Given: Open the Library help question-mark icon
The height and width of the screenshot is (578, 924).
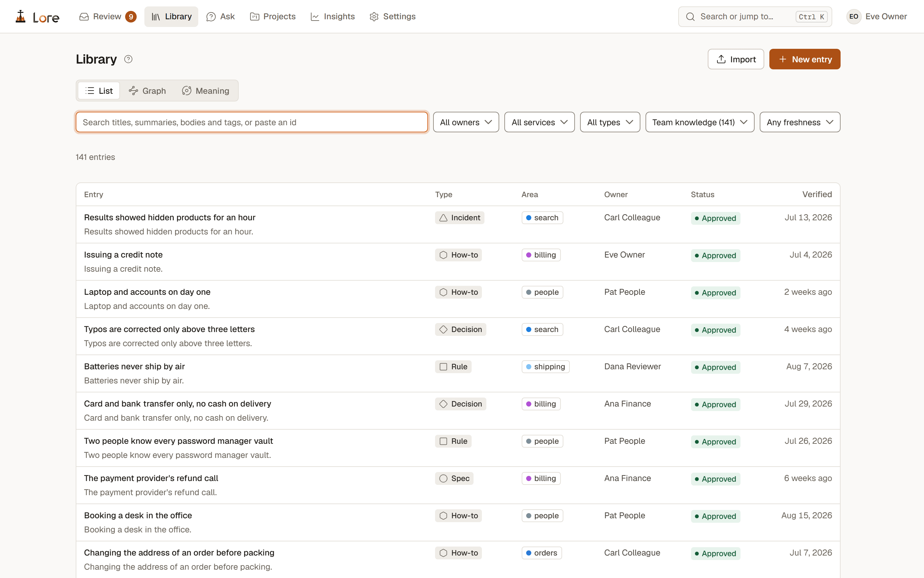Looking at the screenshot, I should click(x=128, y=59).
